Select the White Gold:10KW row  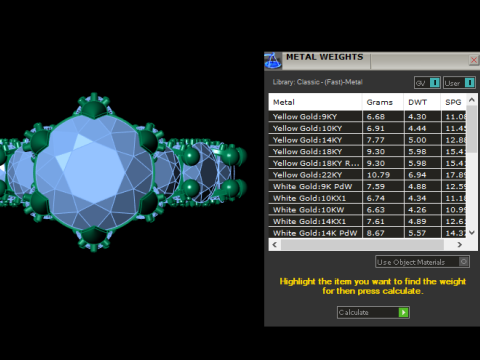click(367, 210)
